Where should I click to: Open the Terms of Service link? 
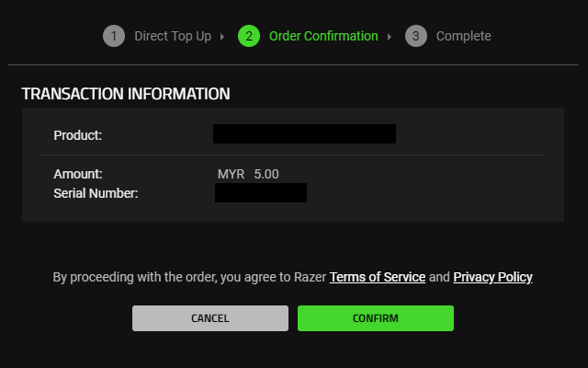[378, 277]
